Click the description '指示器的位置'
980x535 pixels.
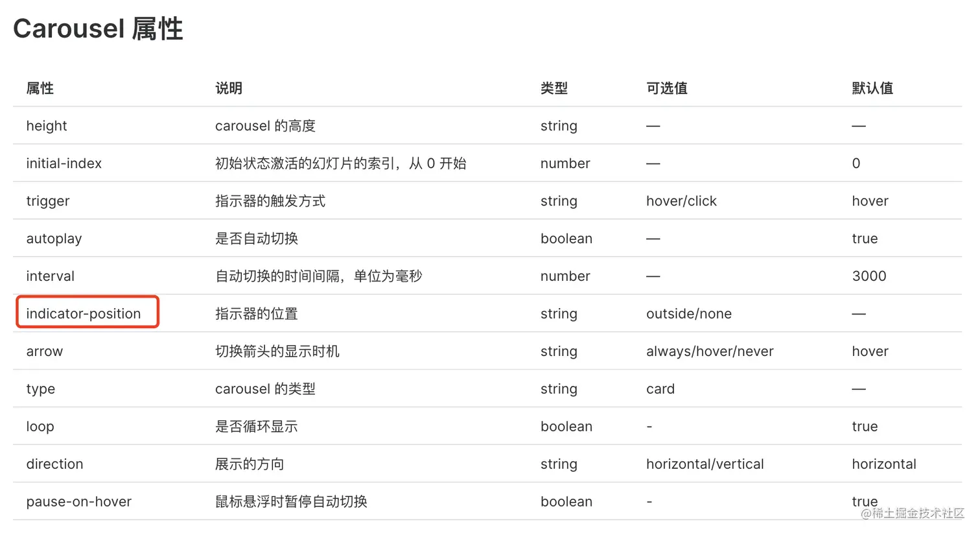(257, 314)
